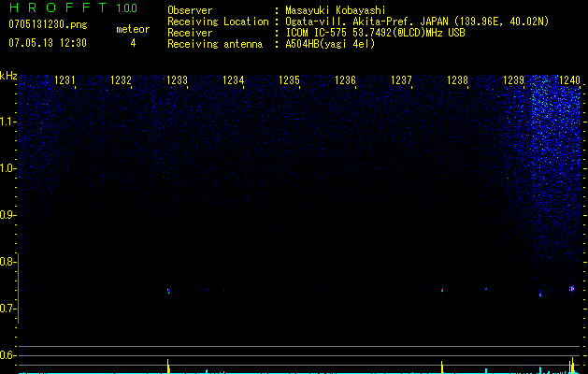This screenshot has width=588, height=374.
Task: Click Ogata-vill. Akita-Pref. JAPAN location text
Action: click(x=417, y=22)
